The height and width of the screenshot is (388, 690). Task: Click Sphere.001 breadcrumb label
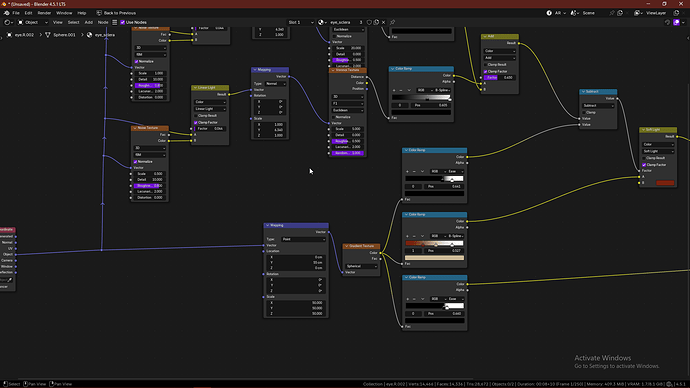[64, 35]
